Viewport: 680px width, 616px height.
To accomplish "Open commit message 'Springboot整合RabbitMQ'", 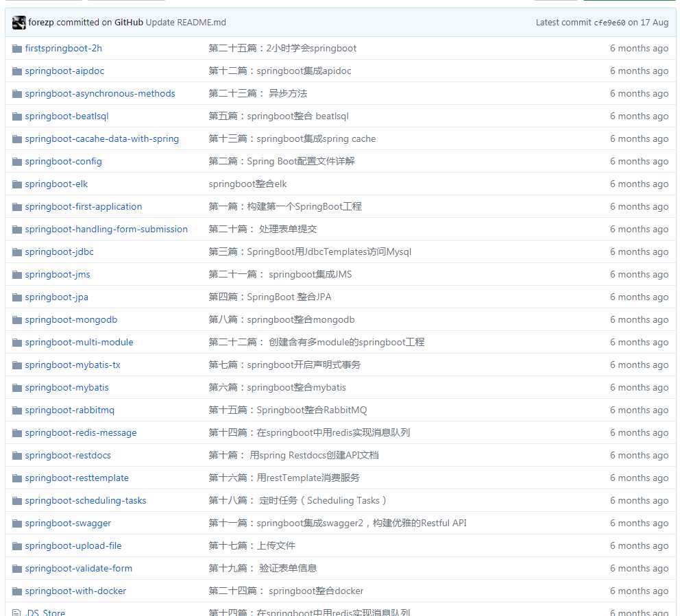I will (x=287, y=410).
